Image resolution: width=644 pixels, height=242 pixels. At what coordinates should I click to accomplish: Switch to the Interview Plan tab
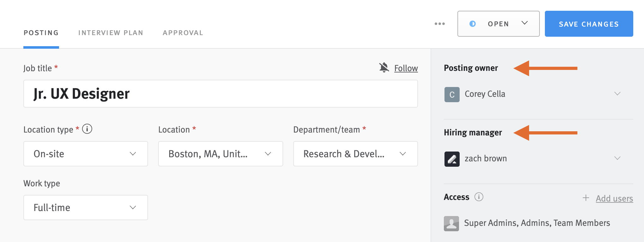111,33
